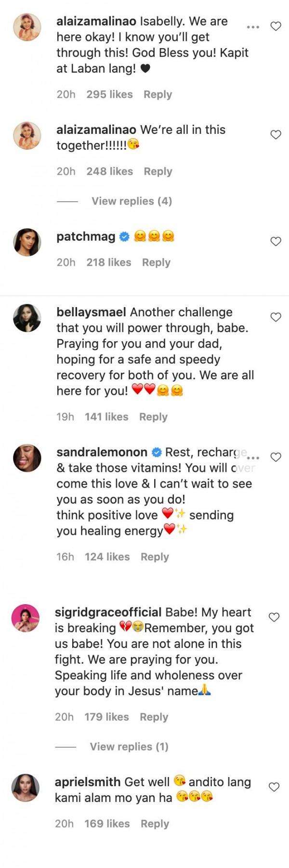The height and width of the screenshot is (868, 289).
Task: Show the 124 likes on sandralemonon's comment
Action: 107,557
